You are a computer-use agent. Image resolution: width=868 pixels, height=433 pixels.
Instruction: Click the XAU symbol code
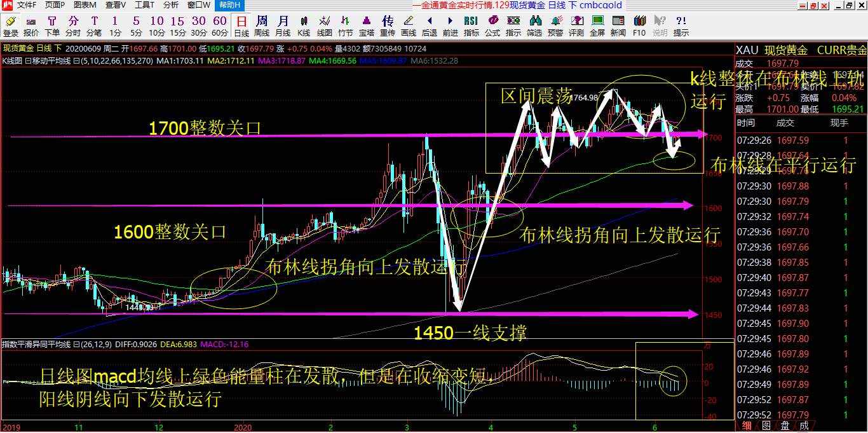[x=747, y=50]
